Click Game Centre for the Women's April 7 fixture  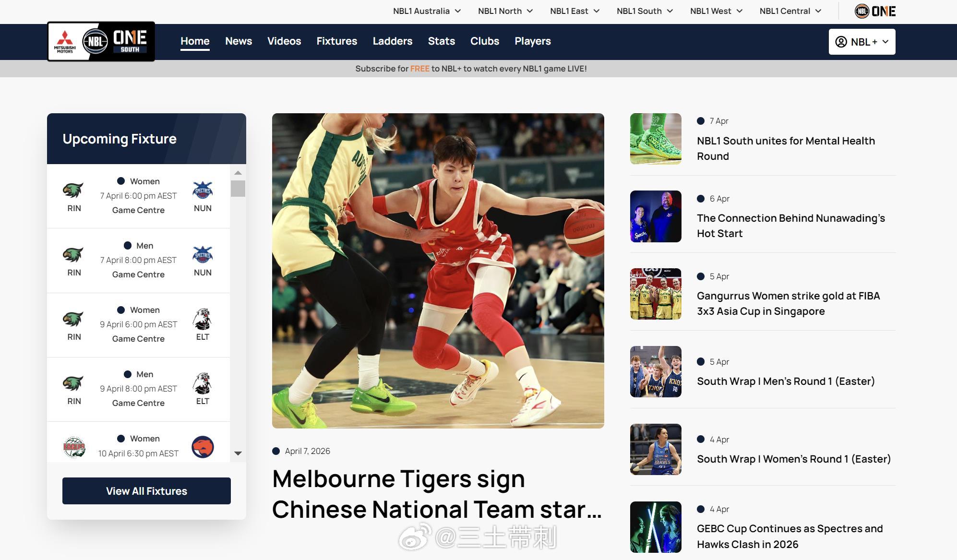[138, 210]
